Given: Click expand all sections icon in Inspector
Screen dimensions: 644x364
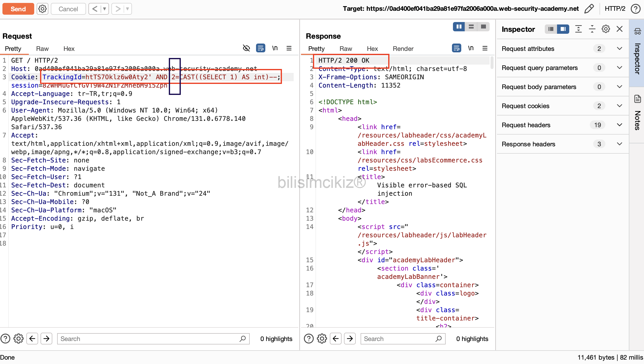Looking at the screenshot, I should click(x=578, y=29).
